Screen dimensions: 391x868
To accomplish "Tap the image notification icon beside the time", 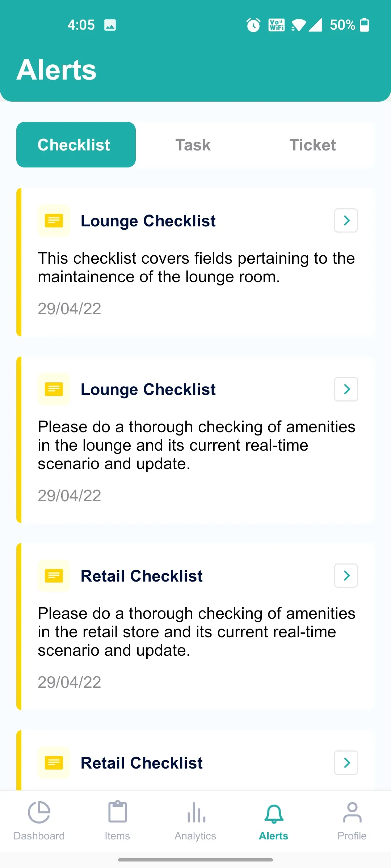I will tap(110, 25).
